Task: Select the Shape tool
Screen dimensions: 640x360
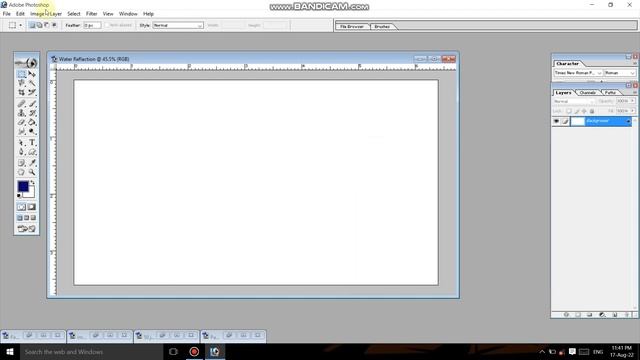Action: 32,152
